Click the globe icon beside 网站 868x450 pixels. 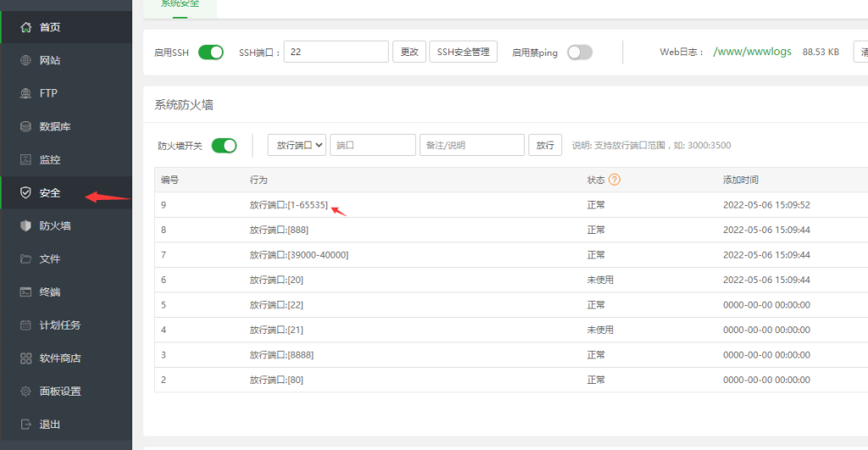(25, 60)
